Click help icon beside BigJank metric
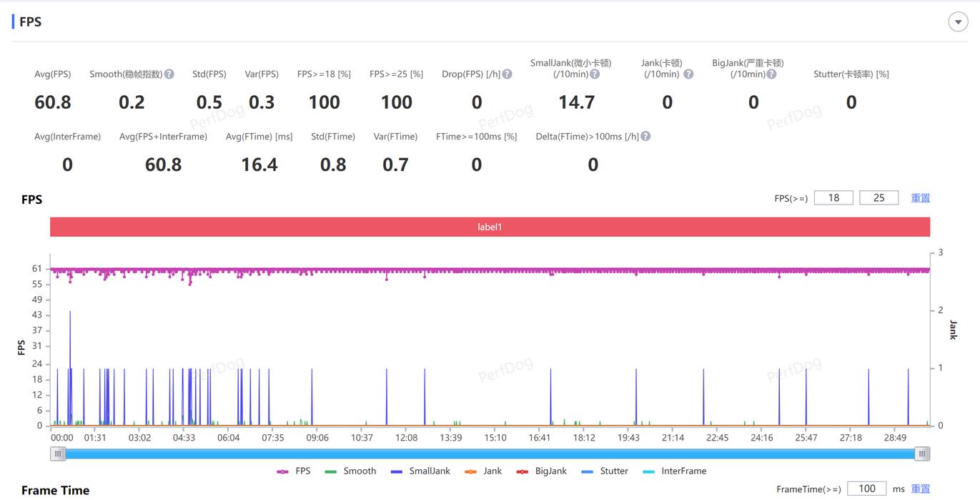The width and height of the screenshot is (980, 500). click(771, 74)
